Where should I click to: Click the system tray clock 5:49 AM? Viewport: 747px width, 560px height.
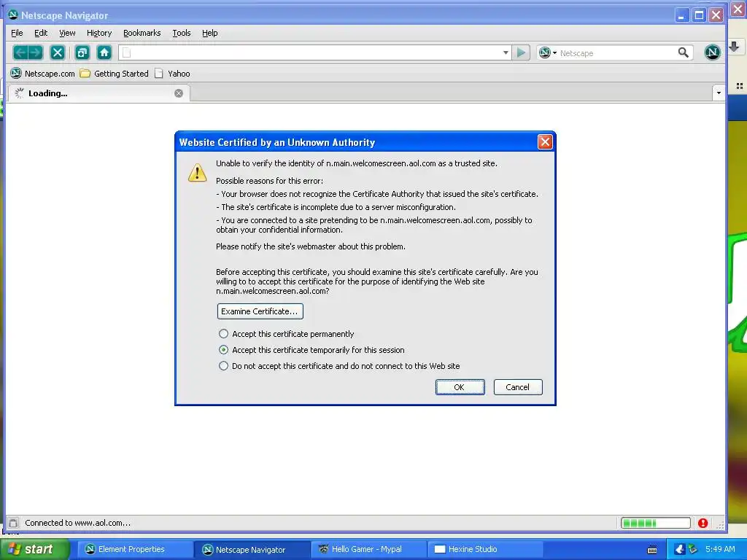click(x=720, y=549)
